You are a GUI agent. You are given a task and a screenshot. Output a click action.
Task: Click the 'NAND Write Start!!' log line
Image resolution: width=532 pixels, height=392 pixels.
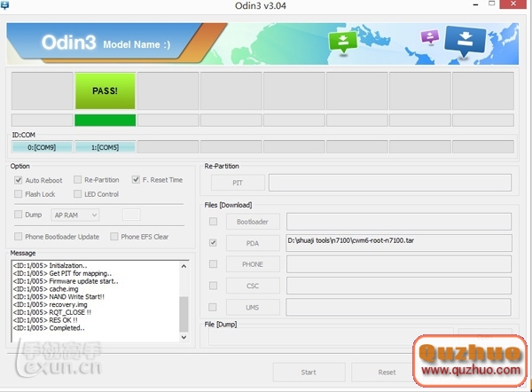tap(59, 296)
